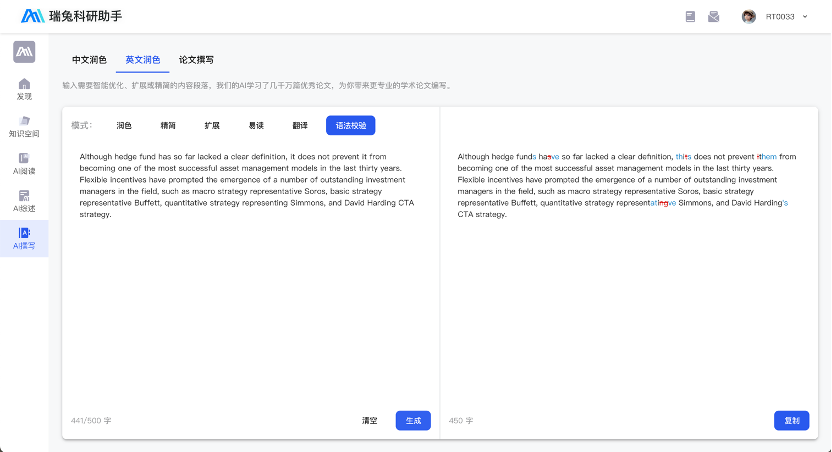Click inside the left input text area

click(x=250, y=300)
